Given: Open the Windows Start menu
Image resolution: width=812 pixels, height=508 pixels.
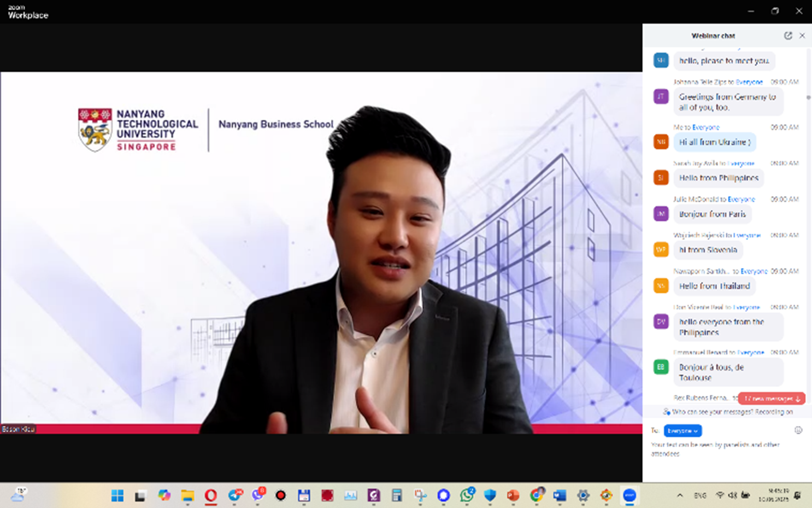Looking at the screenshot, I should 117,495.
